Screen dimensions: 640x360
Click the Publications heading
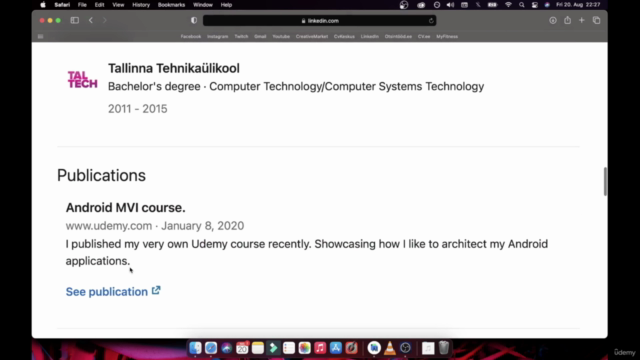pos(101,175)
